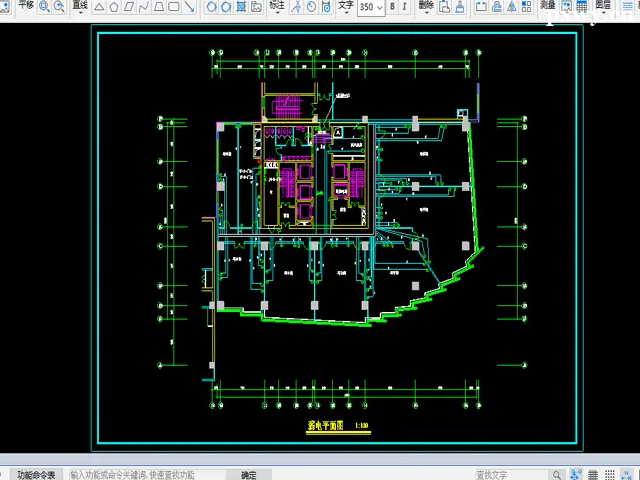This screenshot has width=640, height=480.
Task: Toggle bold text formatting
Action: click(x=391, y=6)
